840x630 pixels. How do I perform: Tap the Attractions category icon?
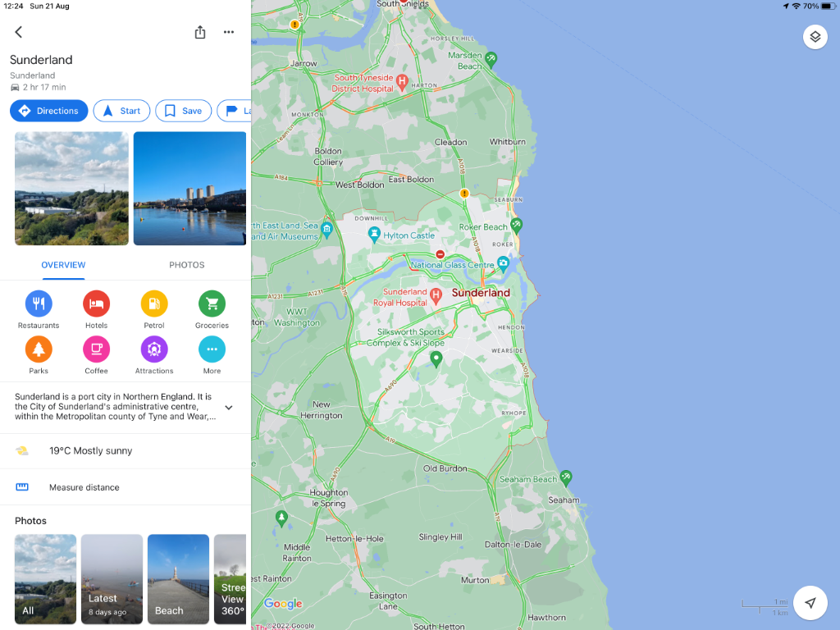point(154,349)
